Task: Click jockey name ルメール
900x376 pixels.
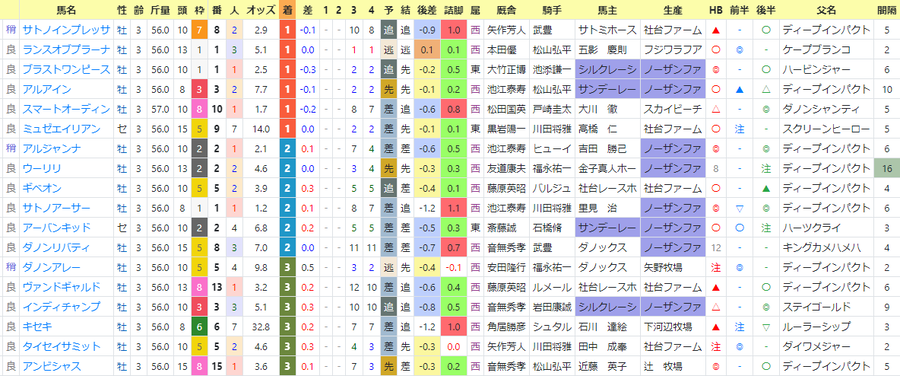Action: 552,288
